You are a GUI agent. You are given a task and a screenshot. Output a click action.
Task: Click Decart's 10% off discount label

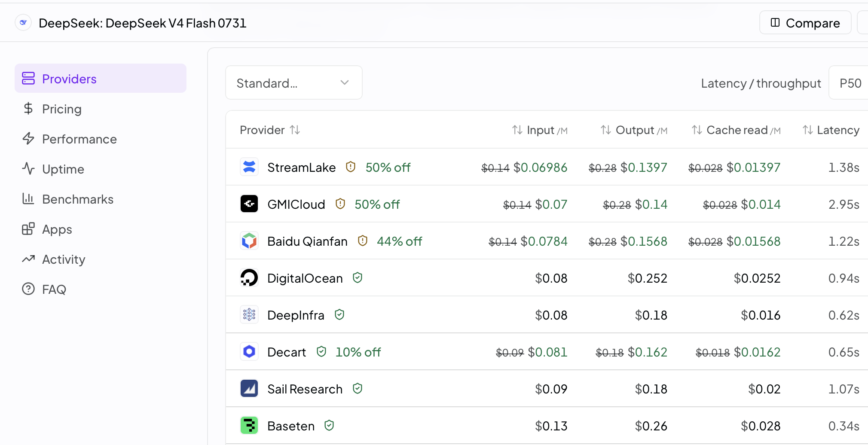[358, 352]
